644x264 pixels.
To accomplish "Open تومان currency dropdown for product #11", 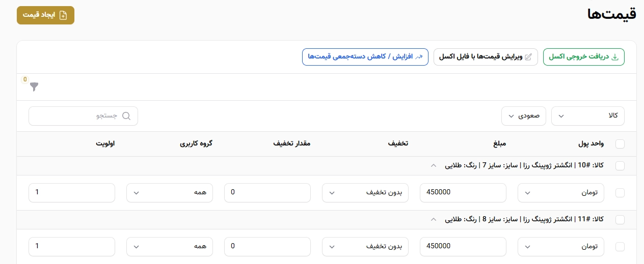I will click(561, 247).
